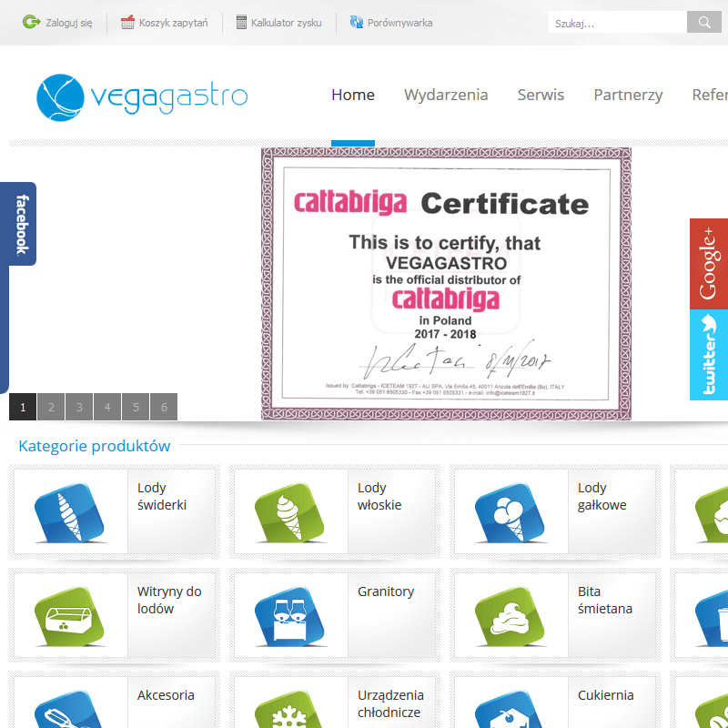Click the Lody włoskie soft-serve icon

point(289,512)
